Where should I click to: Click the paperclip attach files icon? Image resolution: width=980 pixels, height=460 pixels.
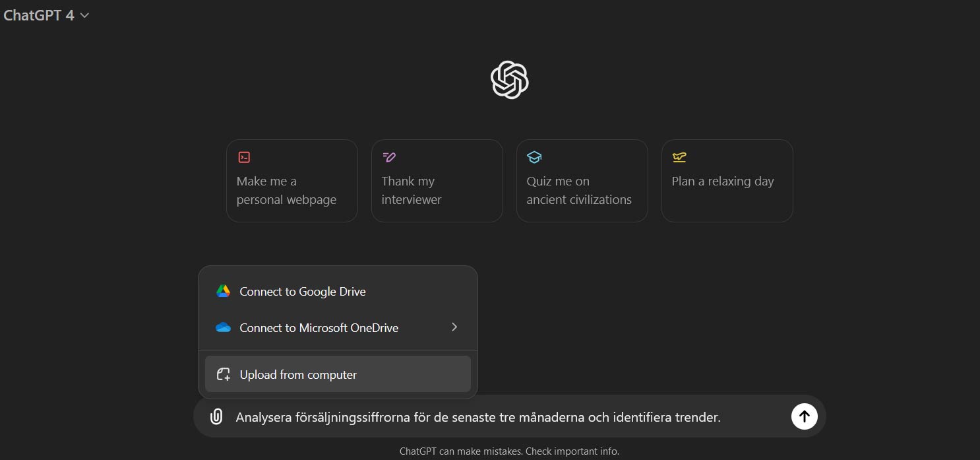pyautogui.click(x=216, y=416)
